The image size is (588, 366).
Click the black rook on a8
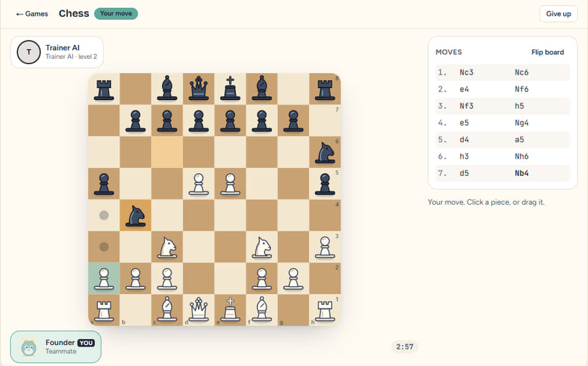click(x=104, y=90)
